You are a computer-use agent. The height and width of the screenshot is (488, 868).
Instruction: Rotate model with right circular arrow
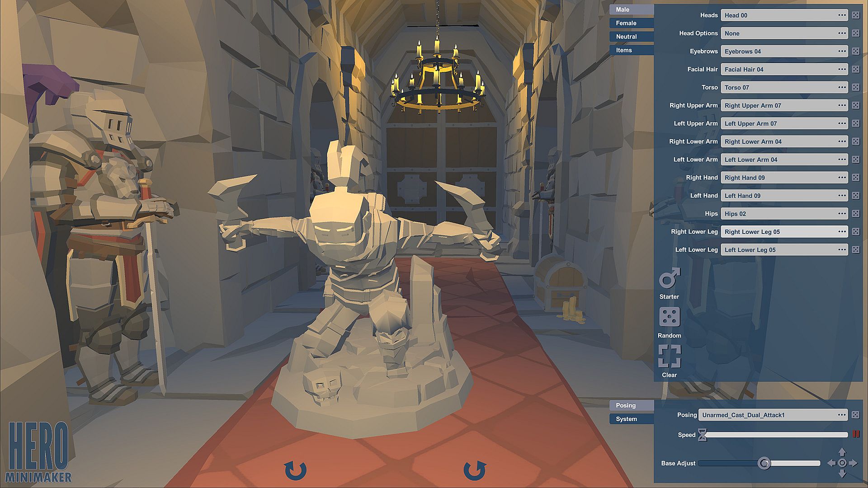click(x=474, y=470)
